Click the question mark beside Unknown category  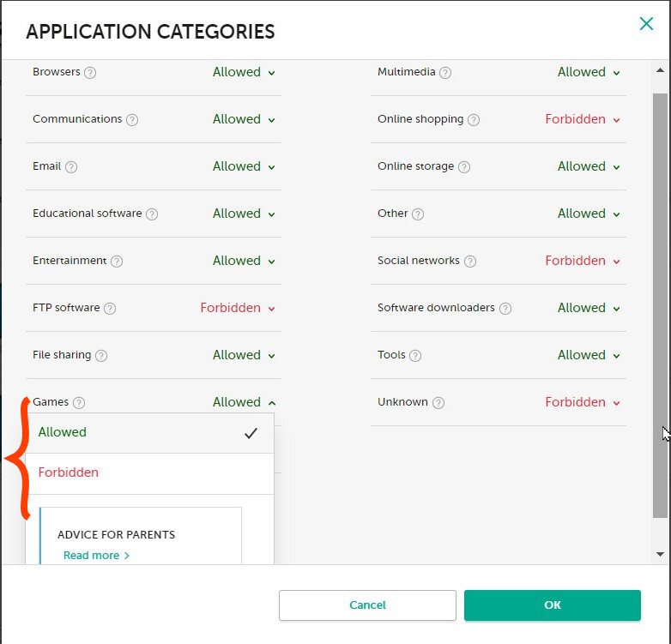pos(438,403)
